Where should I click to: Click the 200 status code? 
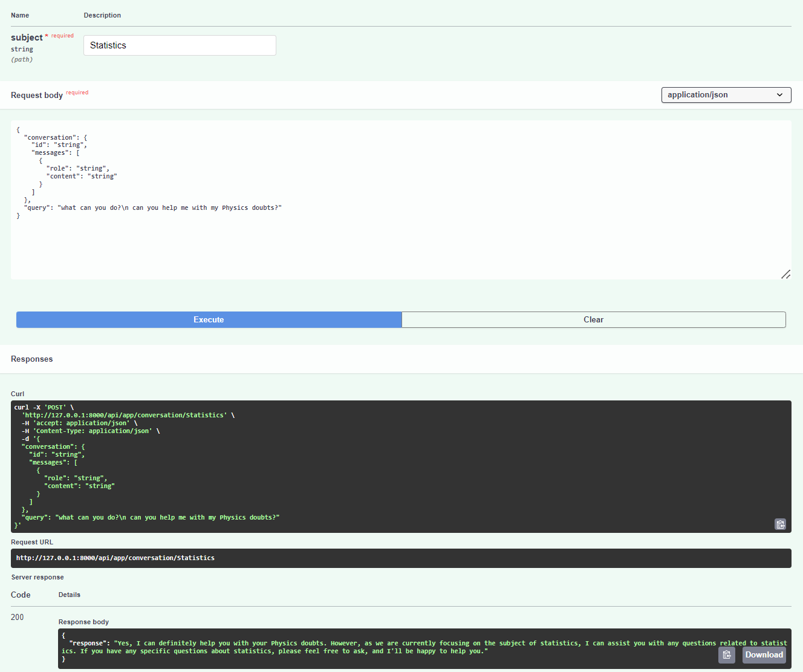18,618
